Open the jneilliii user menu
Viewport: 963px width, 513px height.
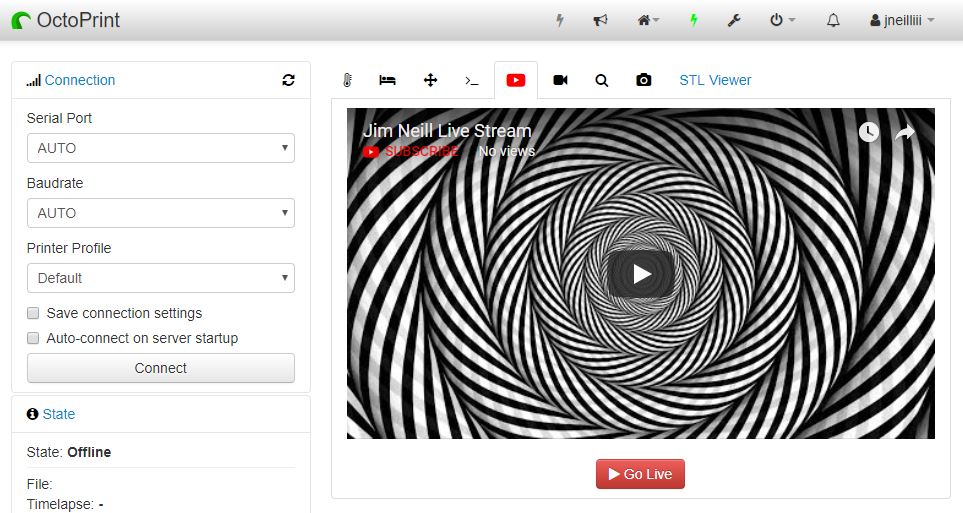(902, 20)
